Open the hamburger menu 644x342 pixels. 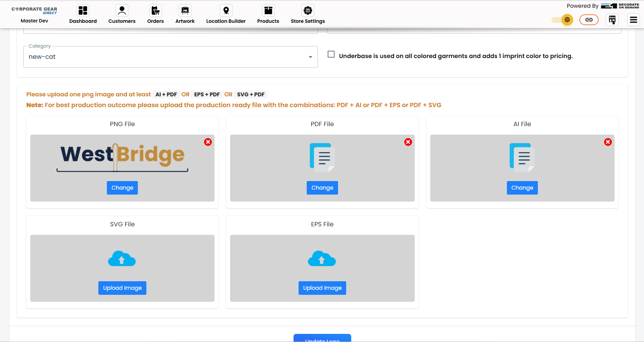pos(634,20)
